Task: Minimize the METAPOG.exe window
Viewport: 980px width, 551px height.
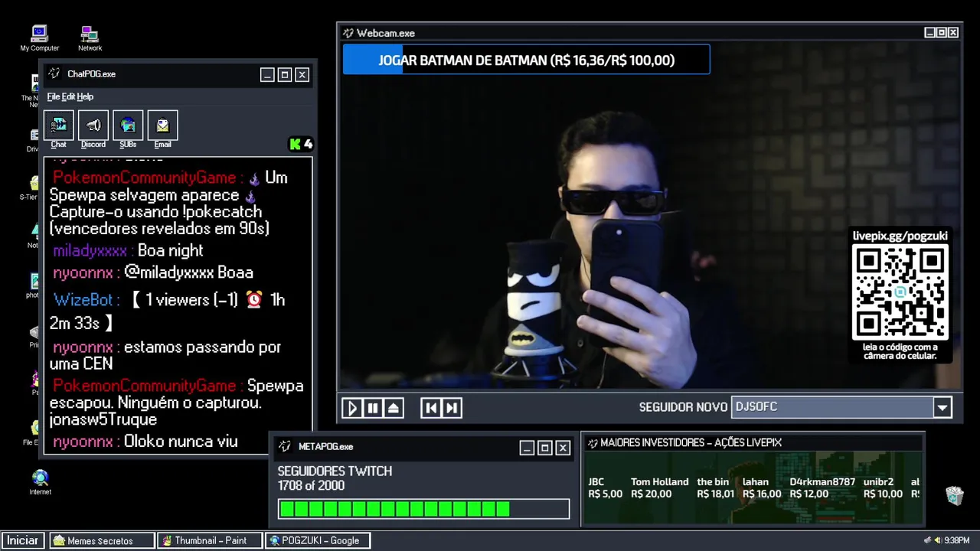Action: click(x=527, y=448)
